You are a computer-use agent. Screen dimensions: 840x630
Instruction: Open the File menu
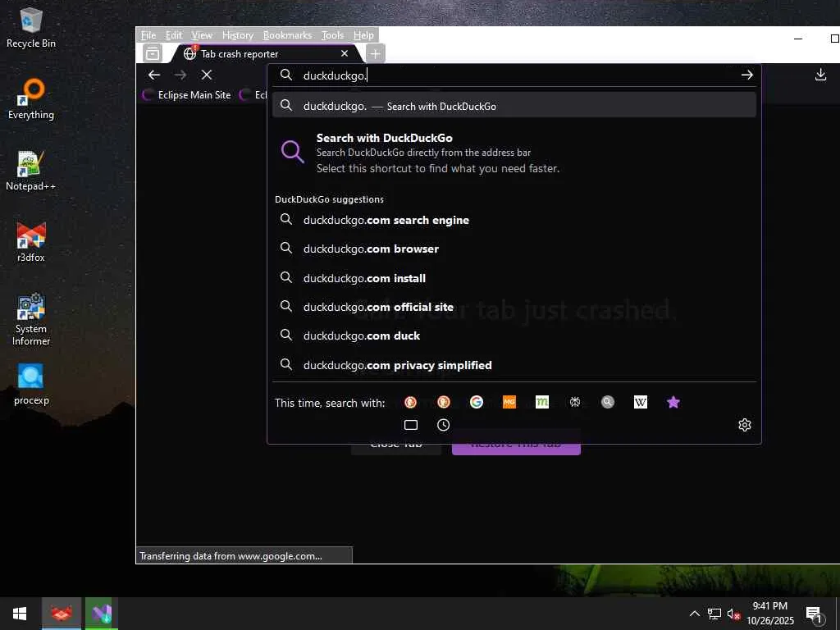148,35
